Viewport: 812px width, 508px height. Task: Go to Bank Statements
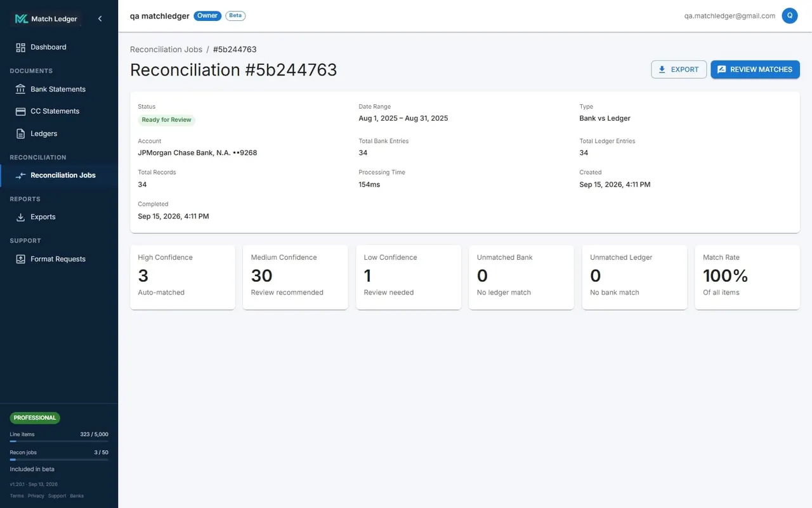tap(59, 89)
